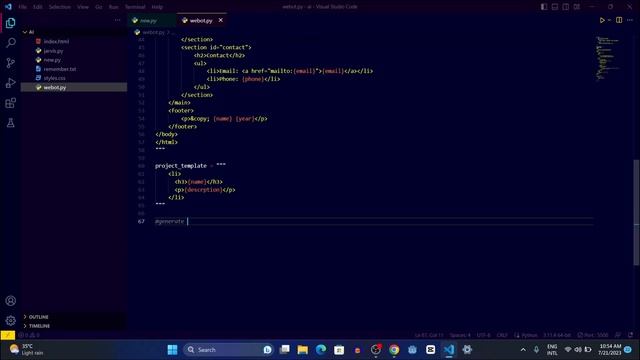Open the Edit menu
Image resolution: width=640 pixels, height=360 pixels.
(x=38, y=7)
